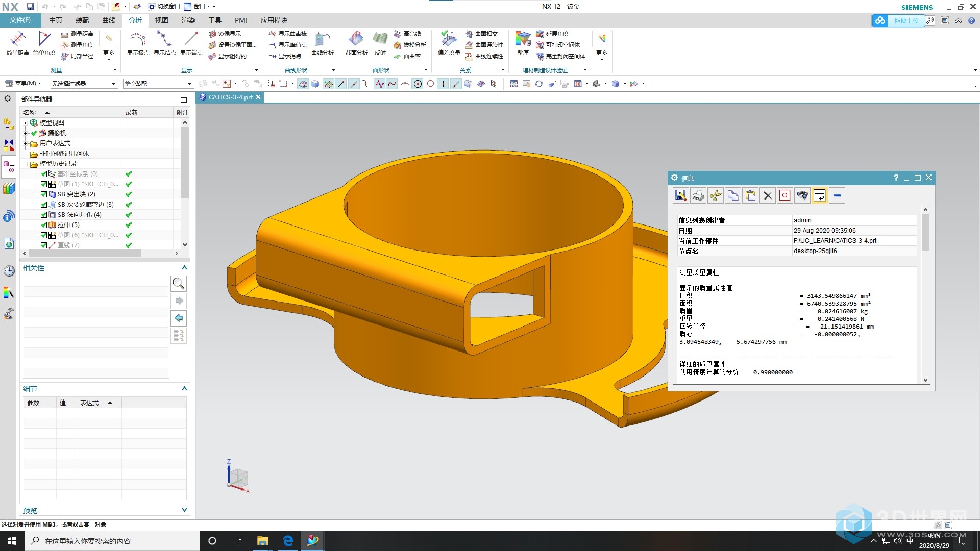Toggle the SB 突出块 (2) checkbox
The height and width of the screenshot is (551, 980).
tap(44, 194)
